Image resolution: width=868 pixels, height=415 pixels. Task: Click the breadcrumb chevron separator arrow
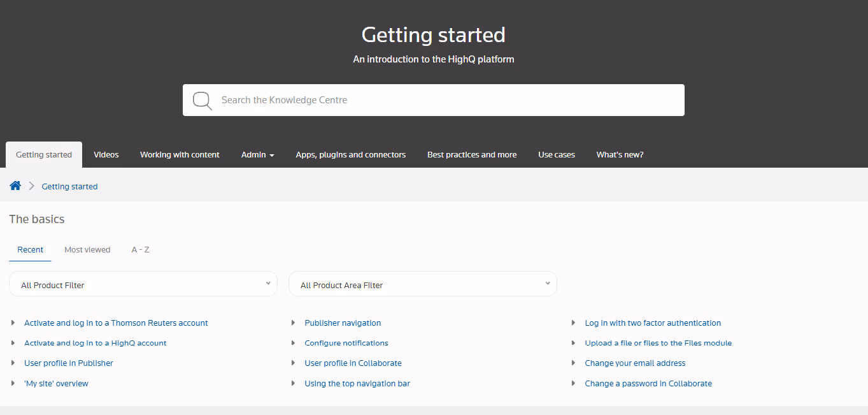tap(31, 186)
